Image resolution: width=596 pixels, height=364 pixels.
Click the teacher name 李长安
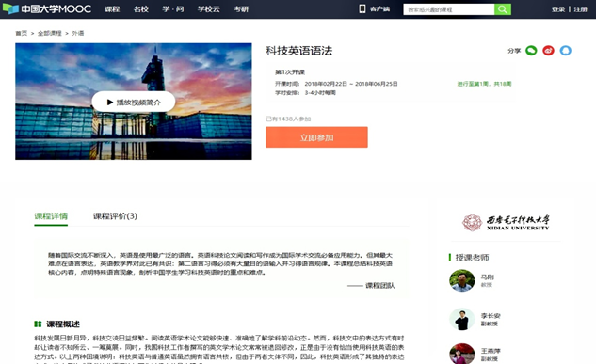point(491,316)
